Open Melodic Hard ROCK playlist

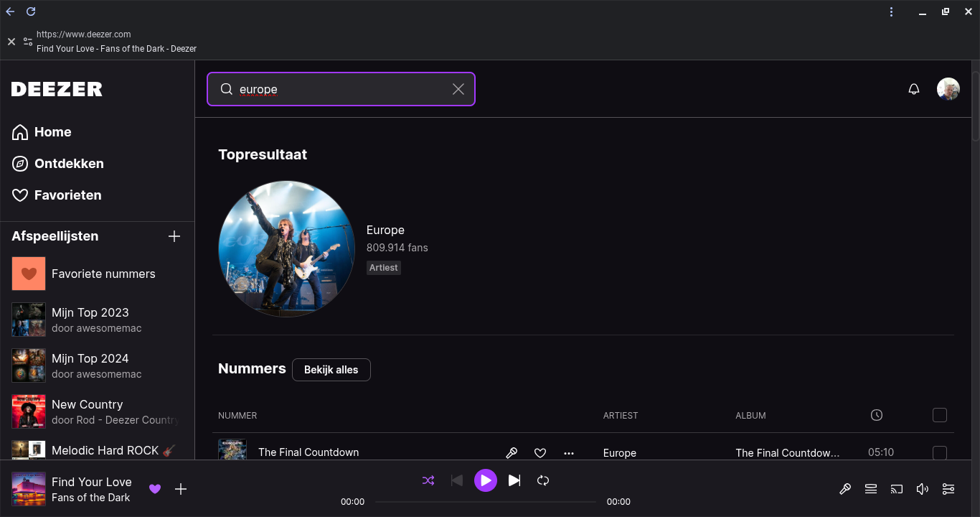tap(97, 450)
